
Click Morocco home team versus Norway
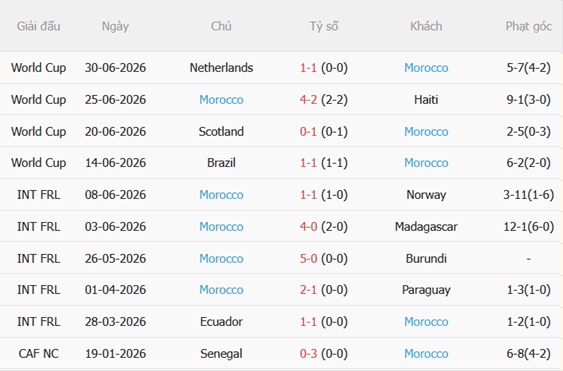(x=221, y=195)
